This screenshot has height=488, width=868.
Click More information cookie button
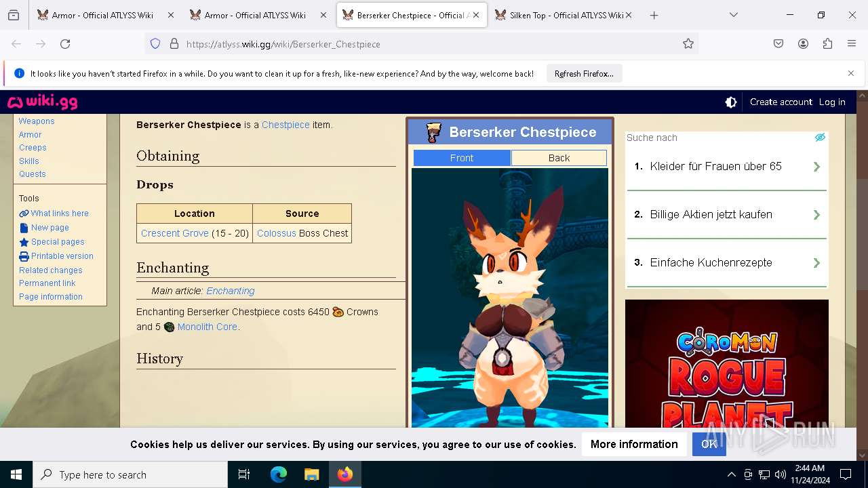coord(634,444)
